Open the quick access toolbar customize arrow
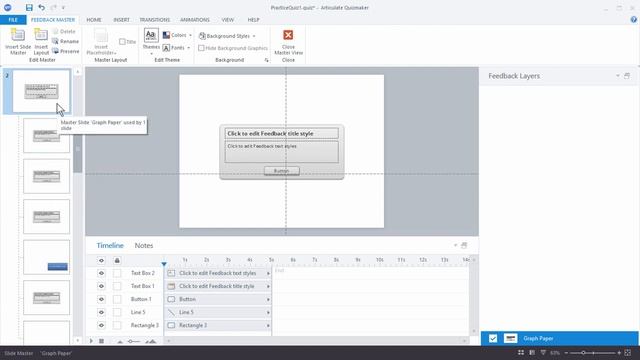 click(x=63, y=8)
